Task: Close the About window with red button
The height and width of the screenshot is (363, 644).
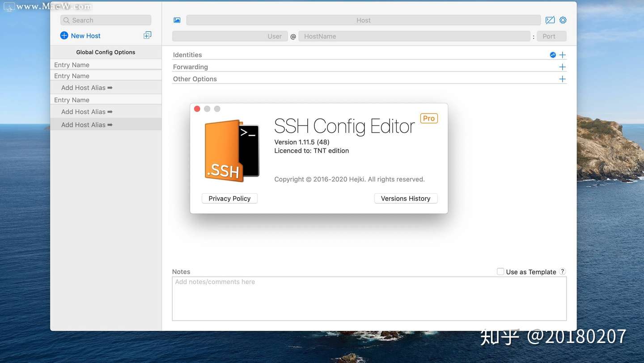Action: pos(197,109)
